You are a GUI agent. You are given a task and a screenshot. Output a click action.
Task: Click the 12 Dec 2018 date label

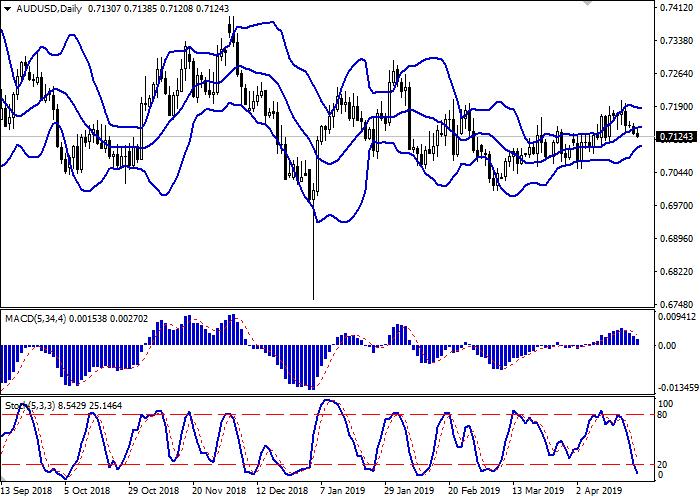pos(281,491)
